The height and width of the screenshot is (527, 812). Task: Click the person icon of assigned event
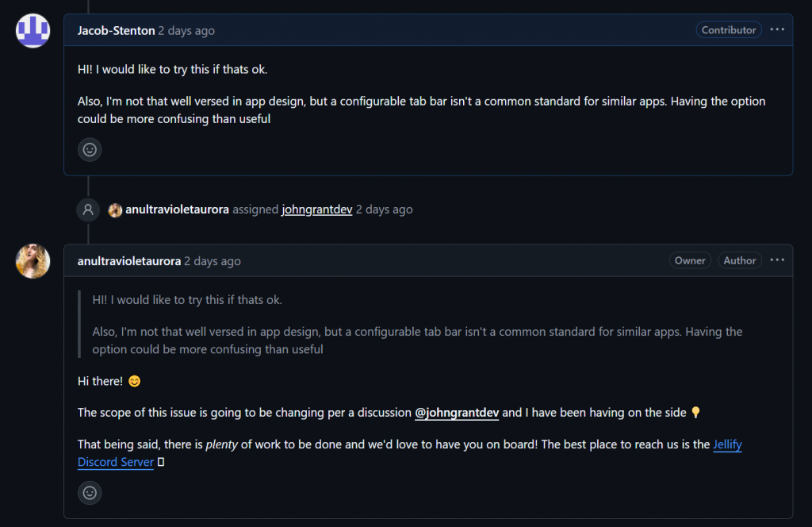(88, 210)
